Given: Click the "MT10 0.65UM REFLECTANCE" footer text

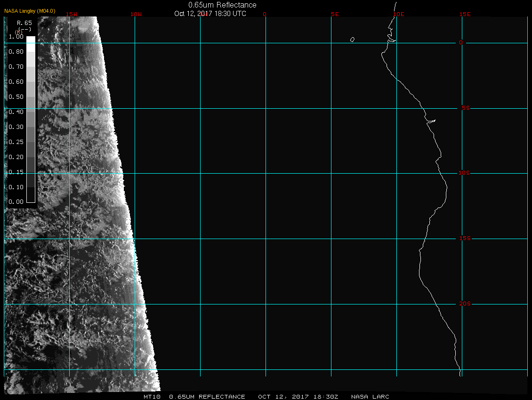Looking at the screenshot, I should 194,397.
